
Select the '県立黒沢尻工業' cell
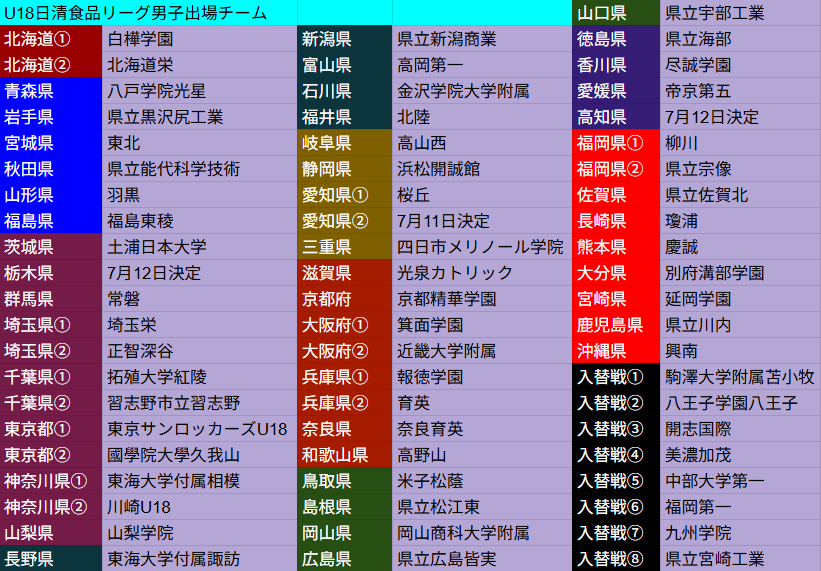[199, 117]
